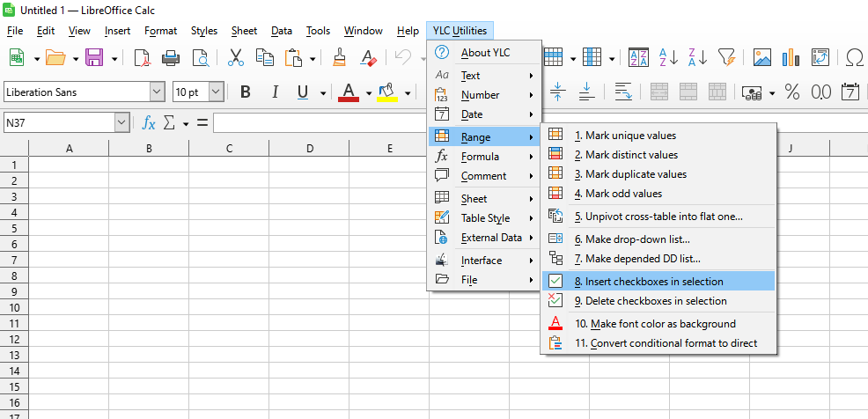
Task: Click the Sort Ascending icon
Action: tap(668, 58)
